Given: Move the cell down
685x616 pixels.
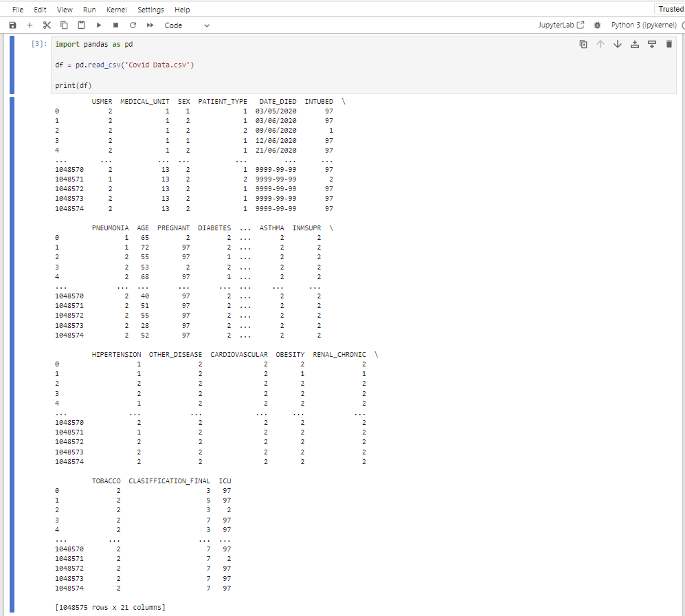Looking at the screenshot, I should pos(617,44).
